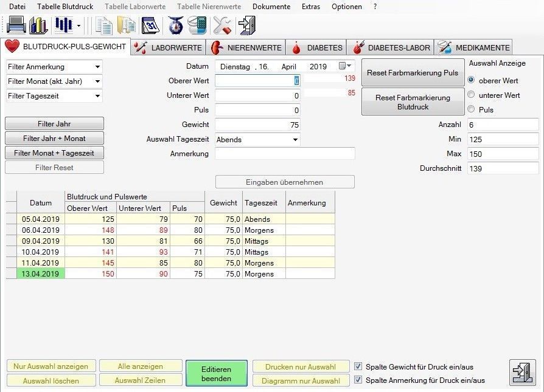Switch to the LABORWERTE tab
Screen dimensions: 544x392
pyautogui.click(x=169, y=47)
